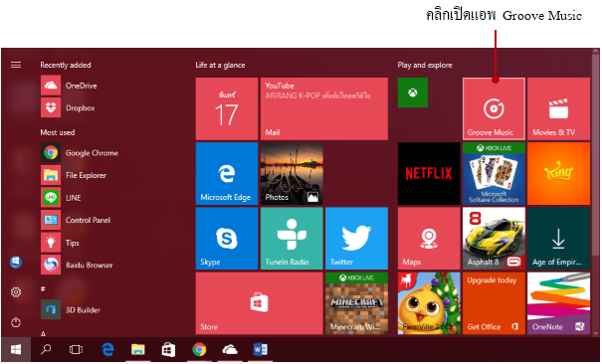Click the Get Office upgrade tile
Viewport: 602px width, 364px height.
point(494,303)
